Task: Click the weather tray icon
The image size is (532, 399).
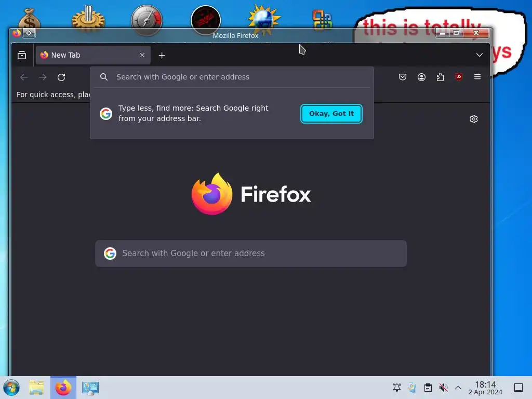Action: click(412, 388)
